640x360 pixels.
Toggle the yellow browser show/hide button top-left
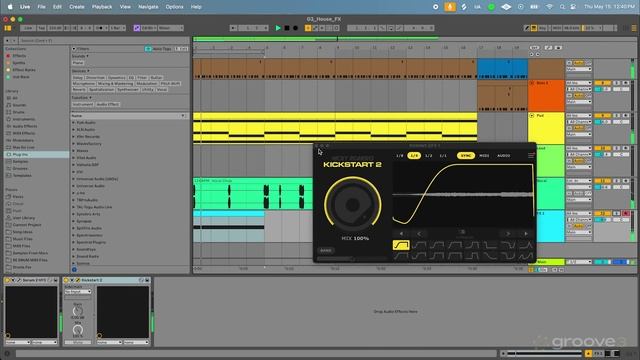tap(8, 28)
